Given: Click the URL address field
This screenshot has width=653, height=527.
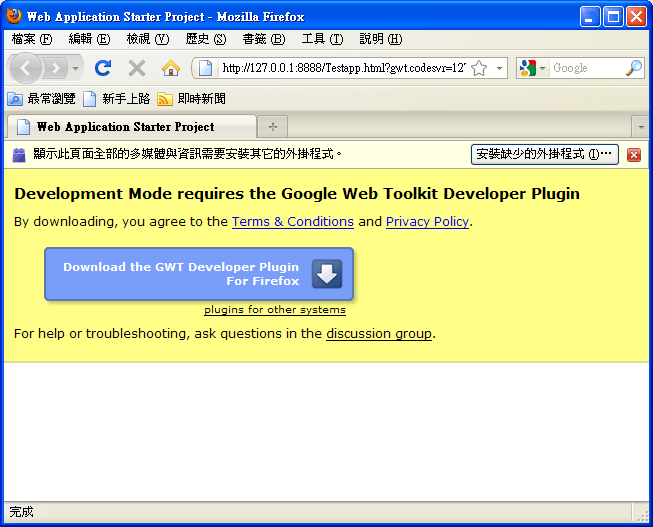Looking at the screenshot, I should click(x=344, y=68).
